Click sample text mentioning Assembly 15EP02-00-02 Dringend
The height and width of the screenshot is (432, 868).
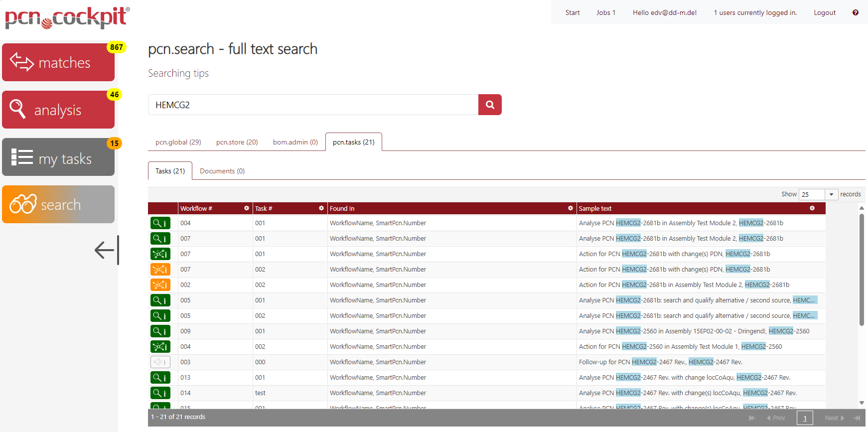[x=694, y=331]
